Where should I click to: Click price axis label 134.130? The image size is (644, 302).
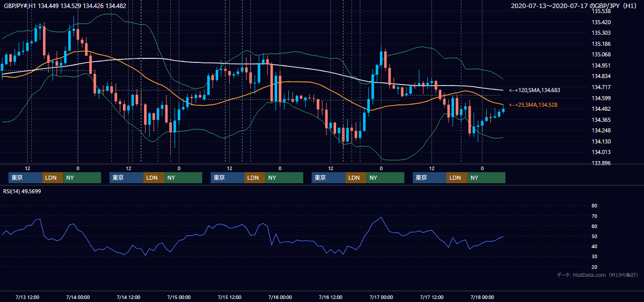[601, 141]
